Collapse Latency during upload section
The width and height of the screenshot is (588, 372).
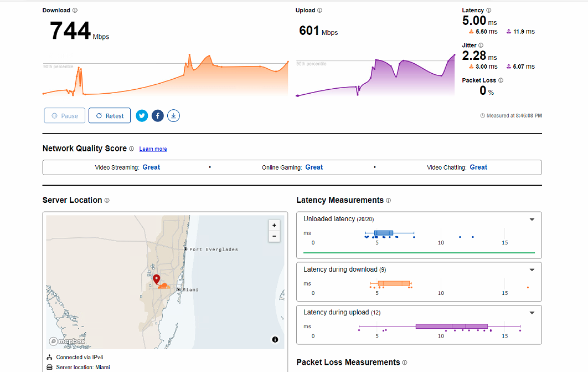coord(532,313)
